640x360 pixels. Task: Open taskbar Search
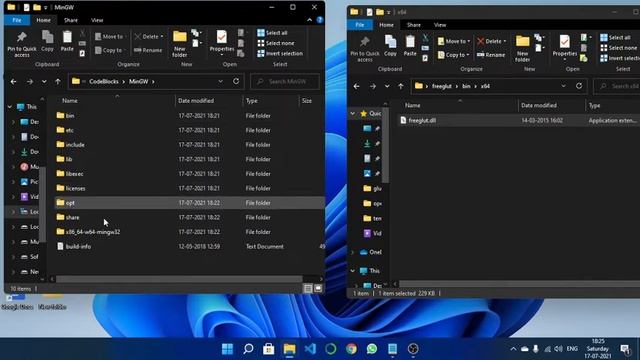248,349
